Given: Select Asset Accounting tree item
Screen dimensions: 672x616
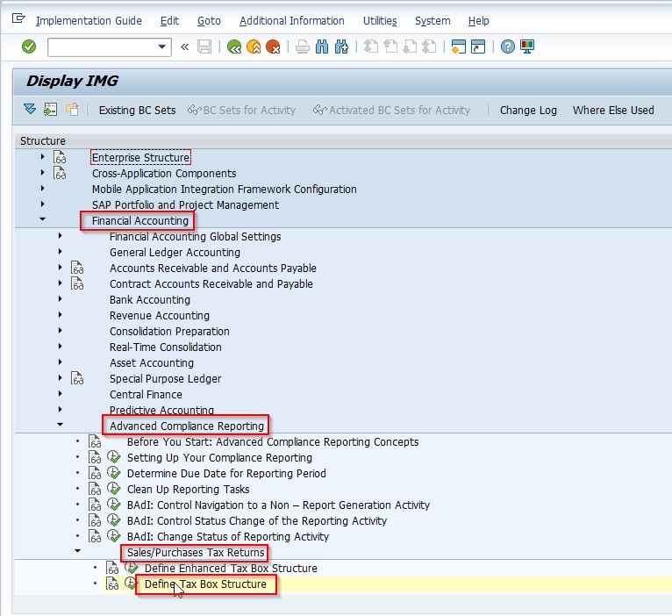Looking at the screenshot, I should click(152, 363).
